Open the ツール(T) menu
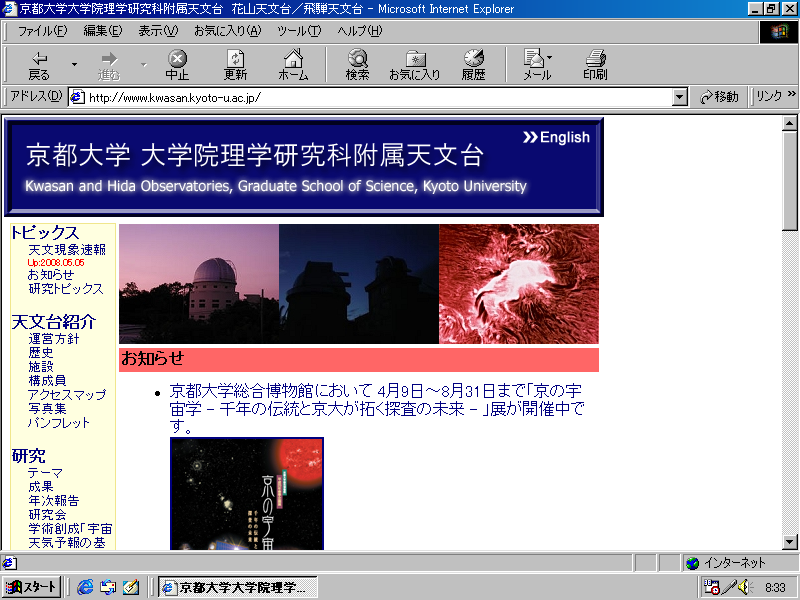The width and height of the screenshot is (800, 600). 299,31
